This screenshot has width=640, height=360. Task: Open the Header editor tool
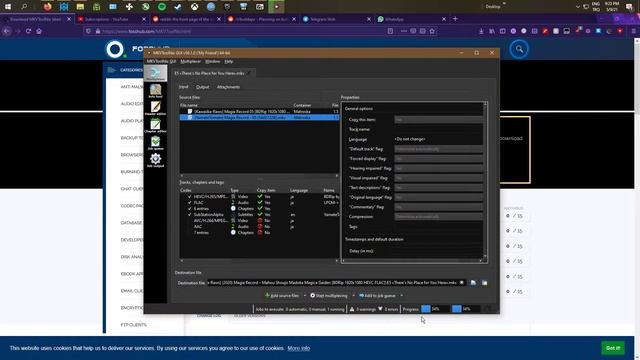156,108
